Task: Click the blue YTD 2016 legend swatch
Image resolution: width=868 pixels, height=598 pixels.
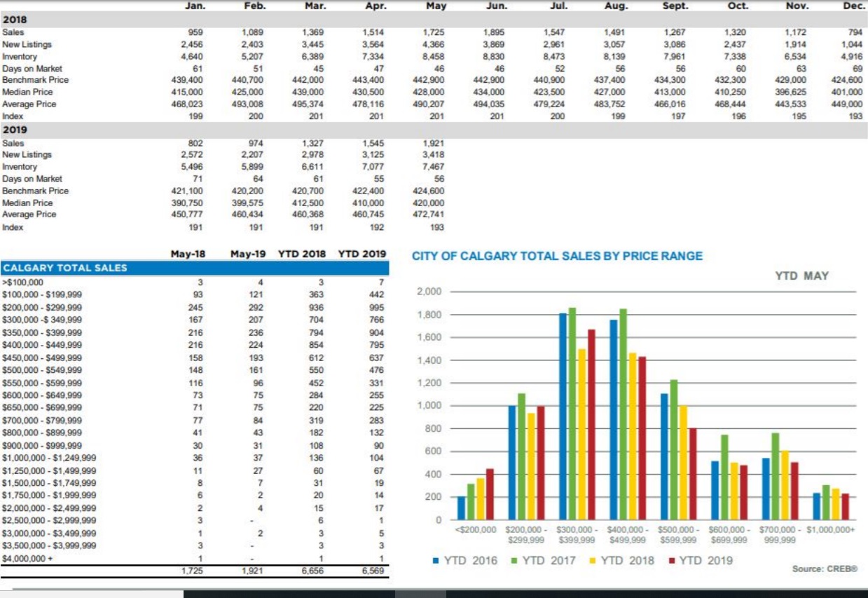Action: pos(436,561)
